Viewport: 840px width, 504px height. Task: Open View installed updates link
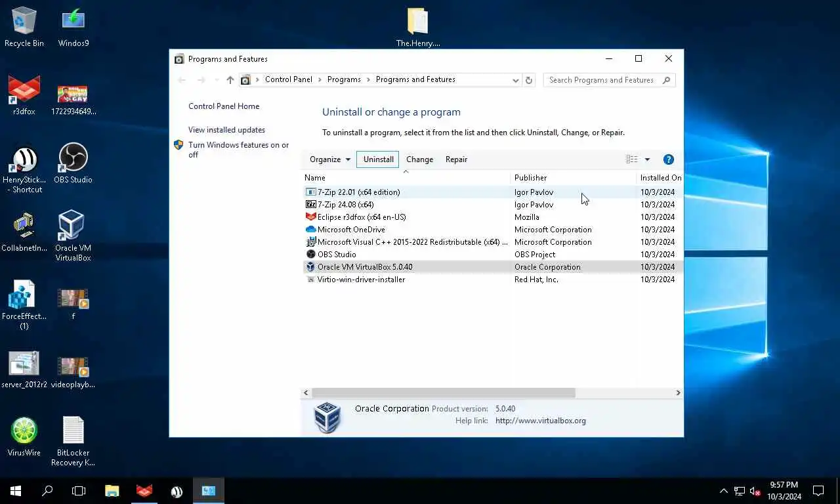226,130
